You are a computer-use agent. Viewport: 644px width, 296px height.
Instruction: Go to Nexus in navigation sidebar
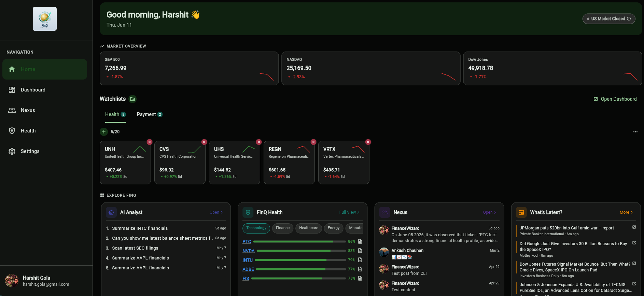pyautogui.click(x=45, y=110)
